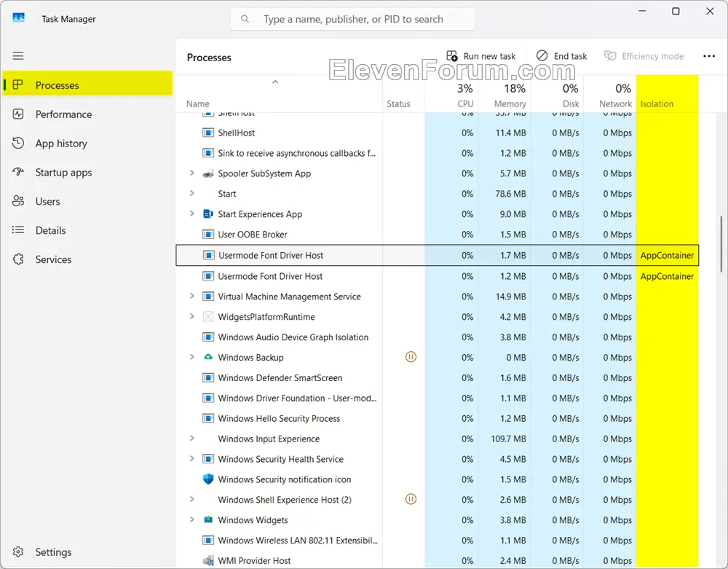Click the WidgetsPlatformRuntime icon
The height and width of the screenshot is (569, 728).
(208, 317)
